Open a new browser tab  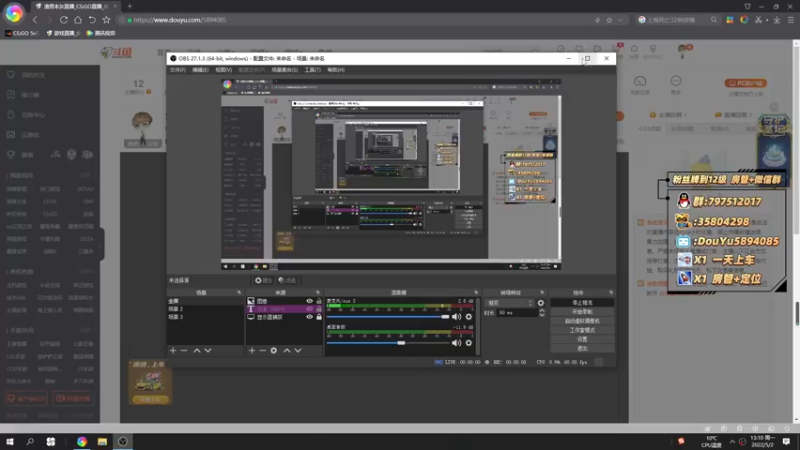(130, 6)
